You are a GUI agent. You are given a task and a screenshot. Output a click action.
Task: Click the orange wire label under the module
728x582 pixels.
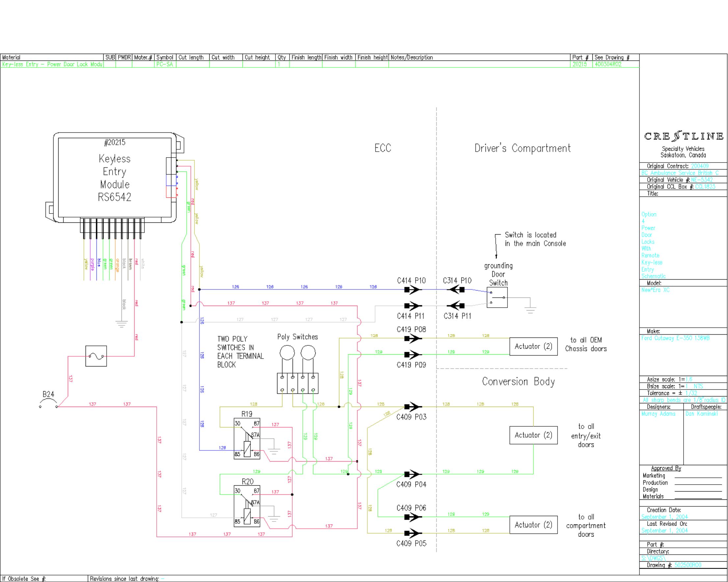117,266
